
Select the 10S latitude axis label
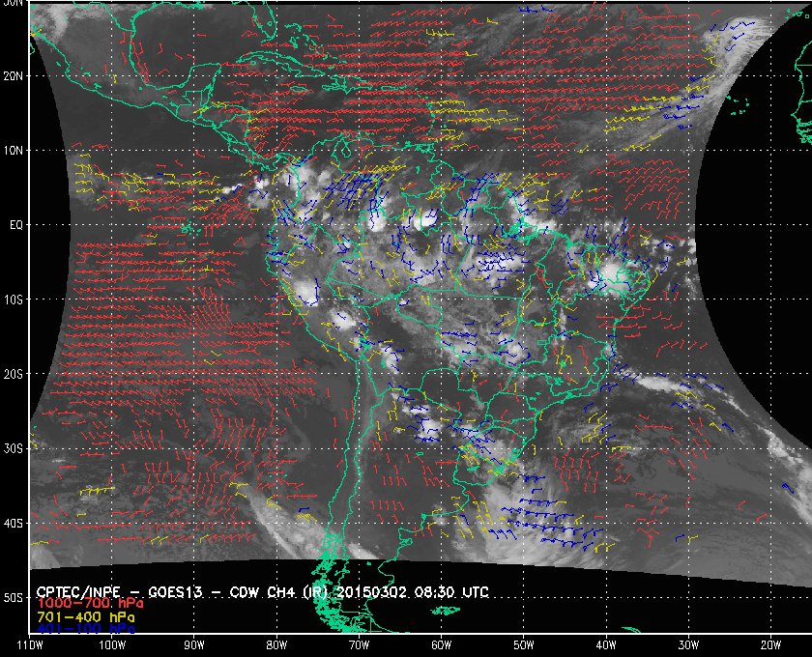click(13, 300)
